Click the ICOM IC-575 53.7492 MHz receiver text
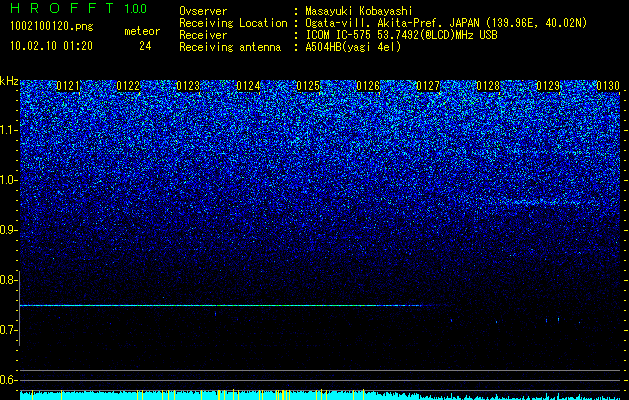 (401, 35)
